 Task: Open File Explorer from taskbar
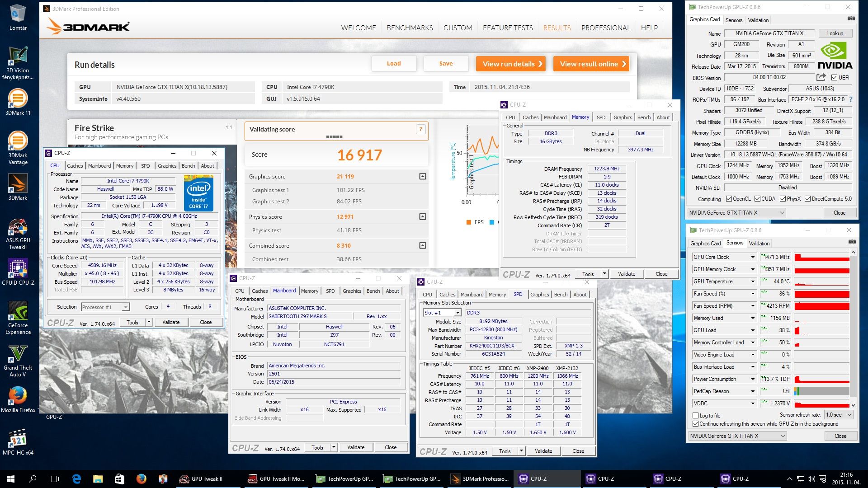pos(98,479)
